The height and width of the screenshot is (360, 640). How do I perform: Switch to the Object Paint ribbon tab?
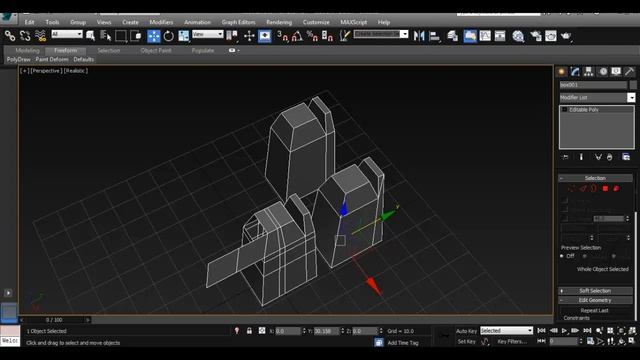pos(156,51)
